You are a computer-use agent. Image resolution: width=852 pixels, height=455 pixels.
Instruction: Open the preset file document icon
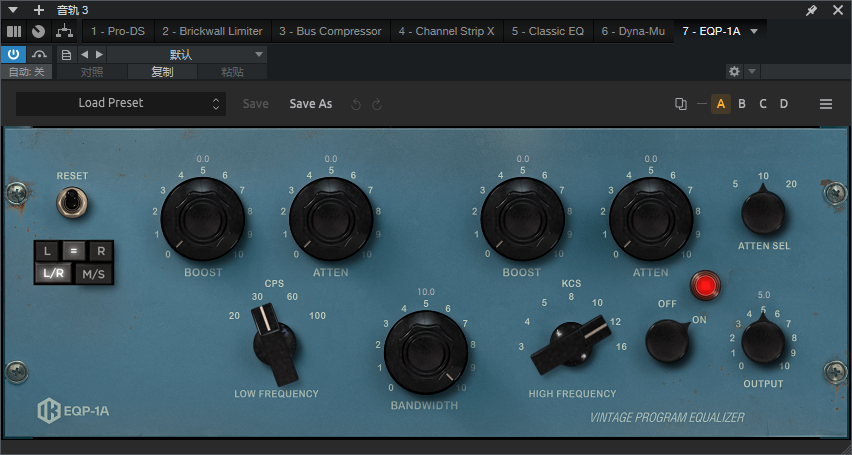coord(66,54)
